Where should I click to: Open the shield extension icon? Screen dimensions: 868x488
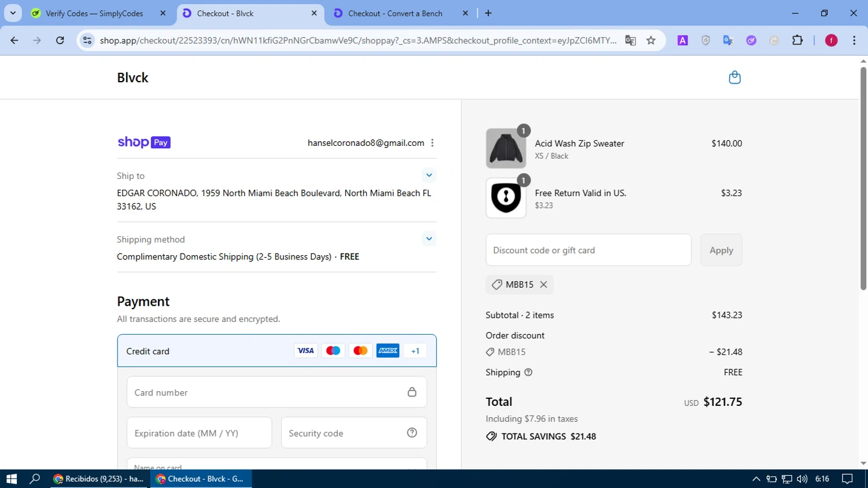tap(705, 41)
